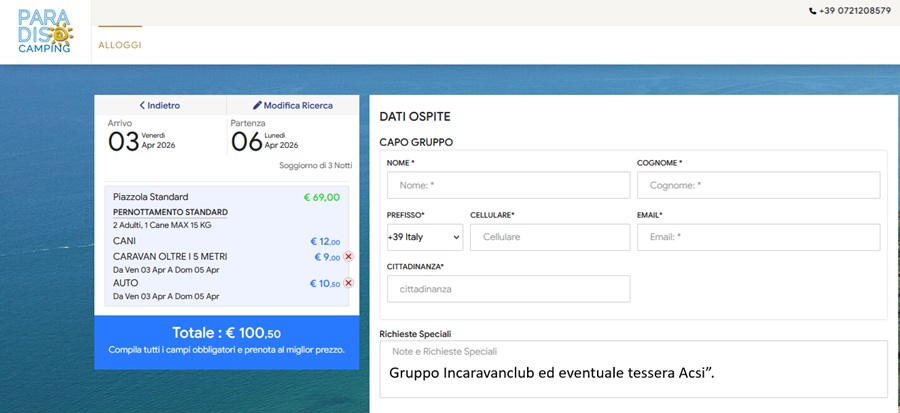Remove the Caravan oltre i 5 metri extra
This screenshot has height=413, width=900.
coord(348,257)
